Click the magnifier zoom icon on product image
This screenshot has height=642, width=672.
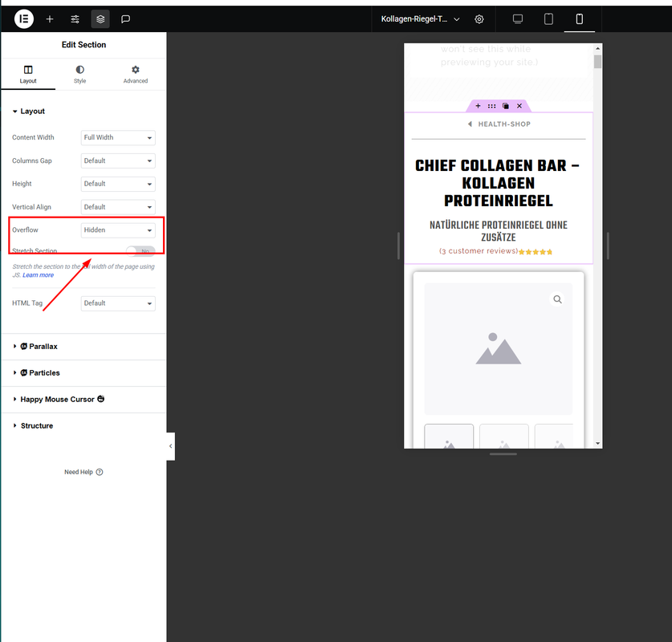tap(557, 299)
